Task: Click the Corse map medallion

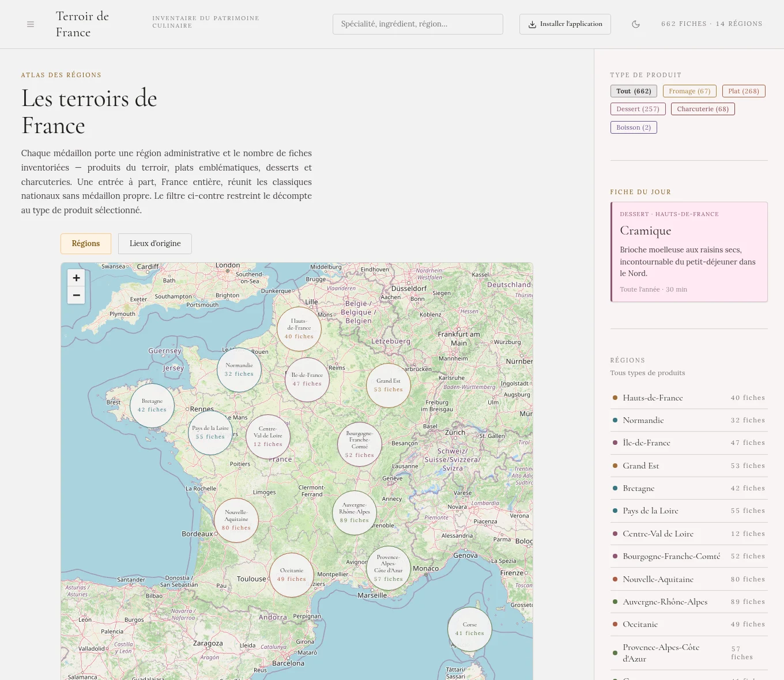Action: 470,629
